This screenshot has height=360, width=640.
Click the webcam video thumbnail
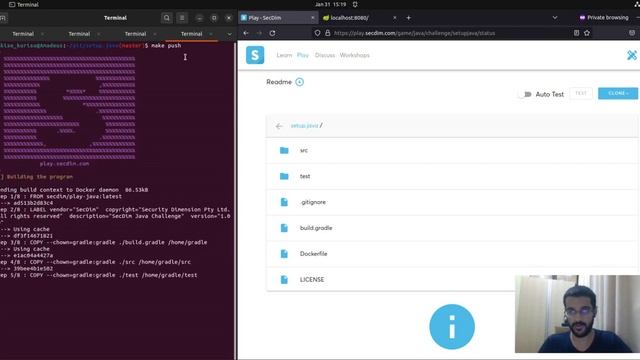577,314
